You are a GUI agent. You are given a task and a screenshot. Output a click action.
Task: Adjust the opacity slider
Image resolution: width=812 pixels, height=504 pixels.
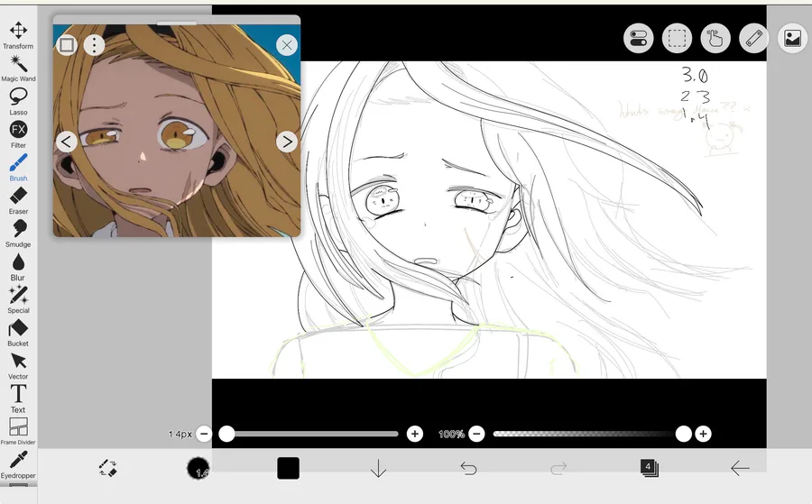pos(592,434)
